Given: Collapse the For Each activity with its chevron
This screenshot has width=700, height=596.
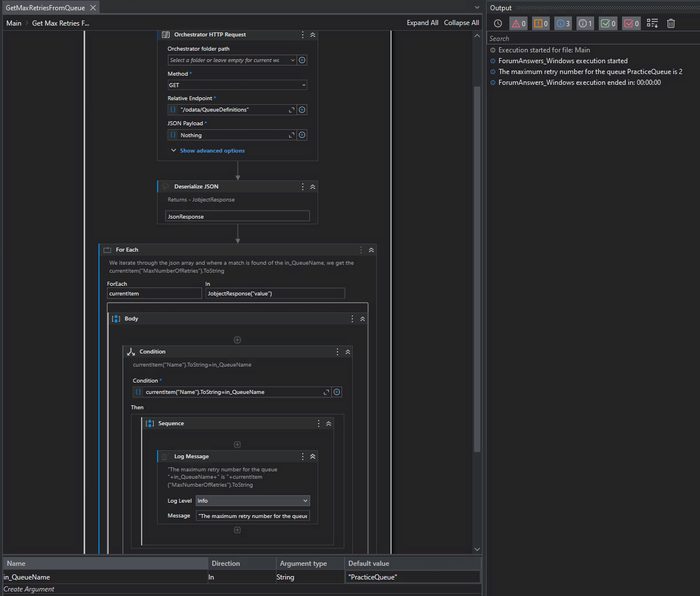Looking at the screenshot, I should click(x=371, y=249).
